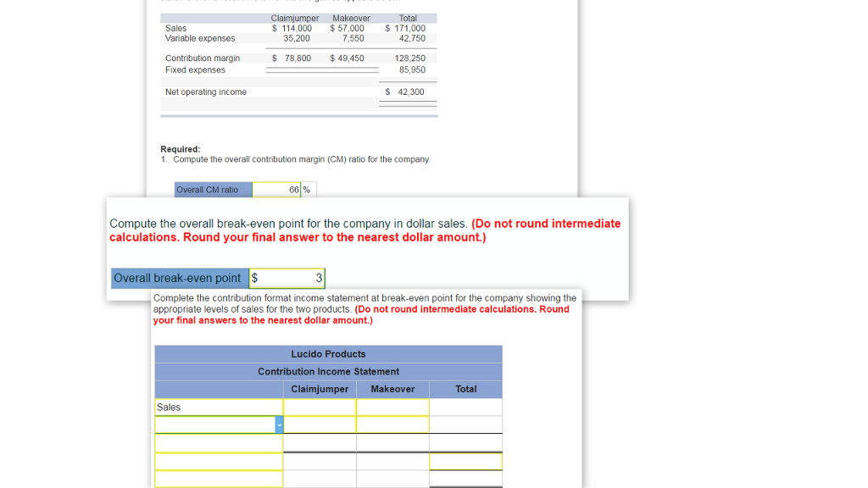Image resolution: width=868 pixels, height=488 pixels.
Task: Click the $ 42,300 net income value
Action: coord(404,91)
